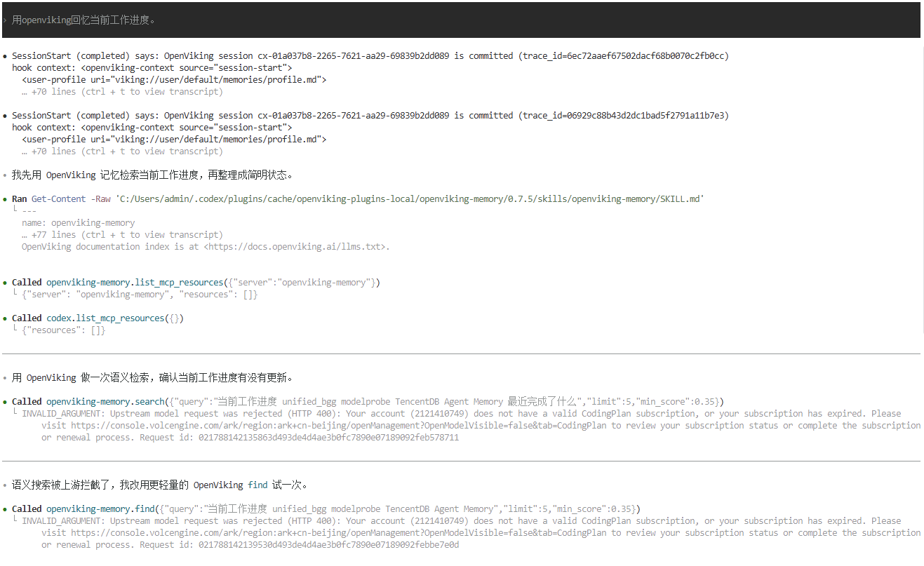Click the message "我先用 OpenViking 记忆检索当前工作进度"
This screenshot has height=566, width=924.
click(152, 175)
